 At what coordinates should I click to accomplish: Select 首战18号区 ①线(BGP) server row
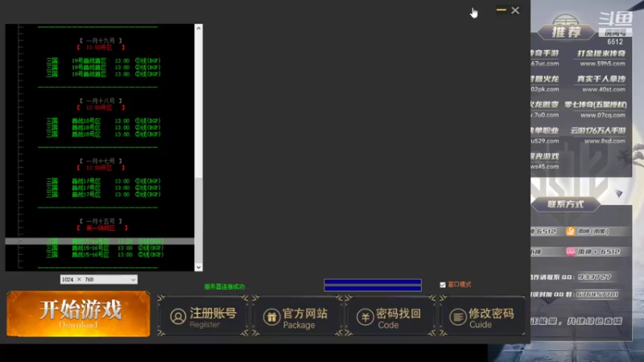pyautogui.click(x=103, y=121)
